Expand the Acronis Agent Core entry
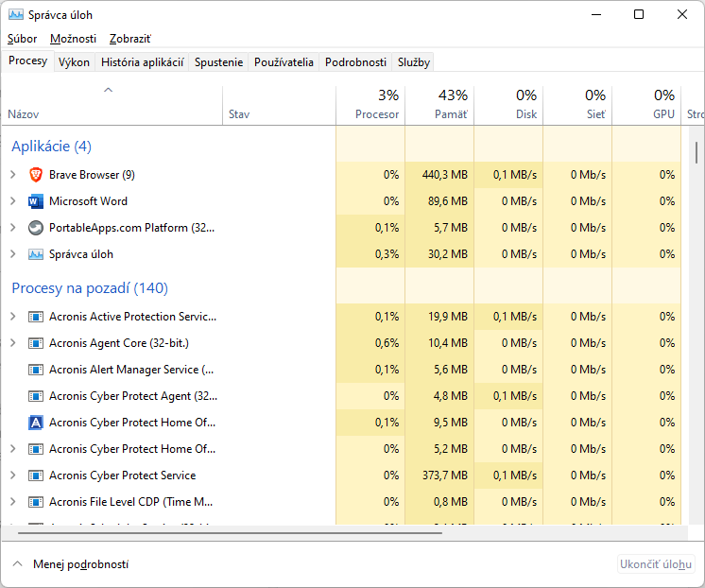705x588 pixels. [x=13, y=343]
